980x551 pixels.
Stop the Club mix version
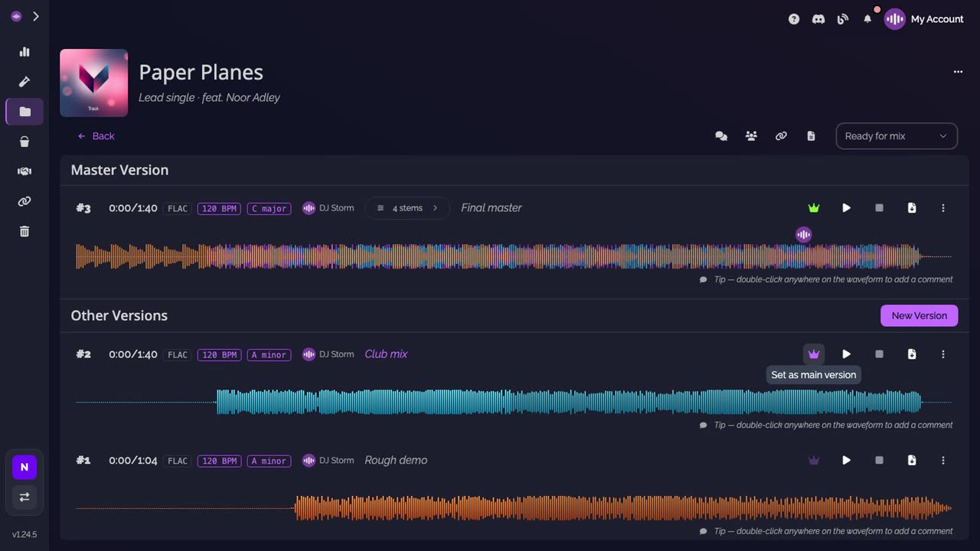tap(879, 354)
